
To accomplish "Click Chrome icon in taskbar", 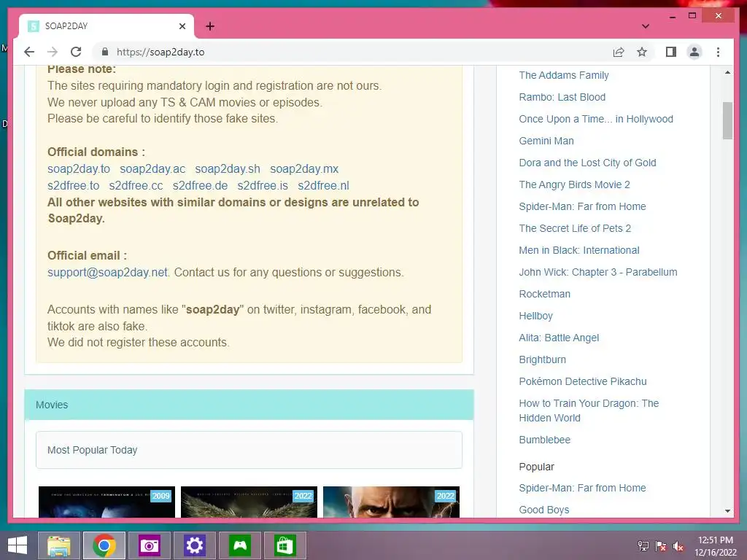I will tap(104, 545).
